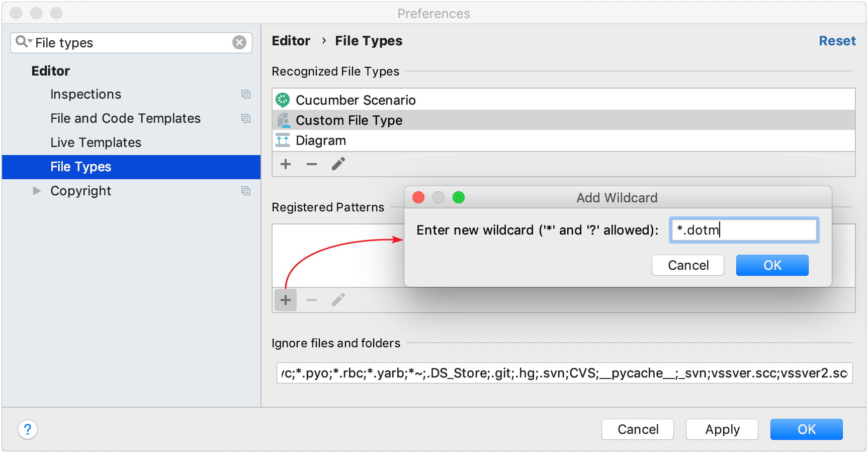Screen dimensions: 868x453
Task: Expand the Copyright tree node
Action: [37, 191]
